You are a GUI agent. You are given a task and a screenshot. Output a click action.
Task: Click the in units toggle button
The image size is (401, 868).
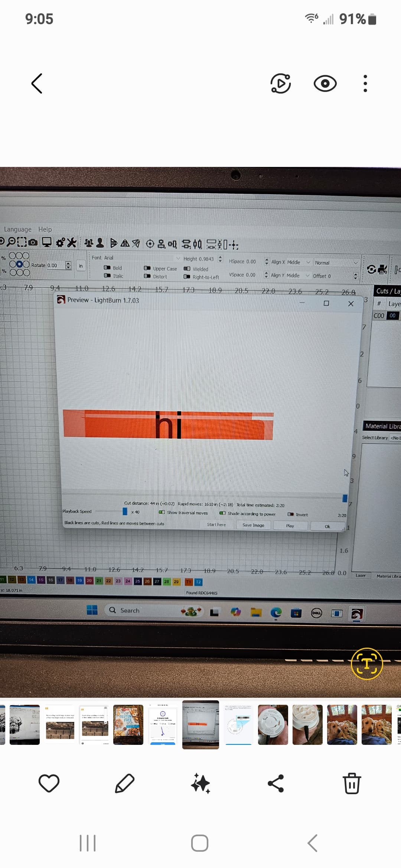coord(81,266)
